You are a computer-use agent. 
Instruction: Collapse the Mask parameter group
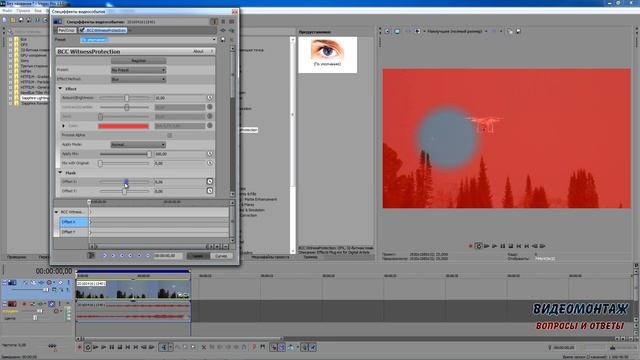click(60, 173)
